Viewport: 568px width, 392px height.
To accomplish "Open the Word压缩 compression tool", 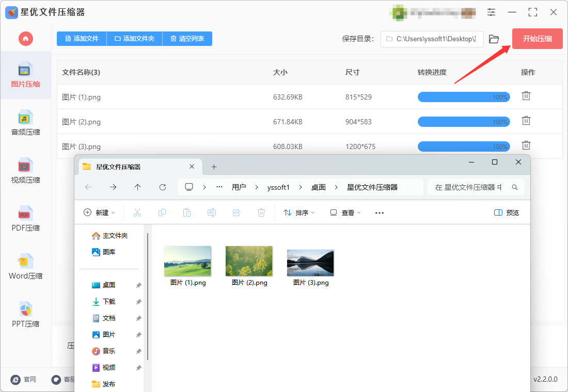I will pos(25,267).
